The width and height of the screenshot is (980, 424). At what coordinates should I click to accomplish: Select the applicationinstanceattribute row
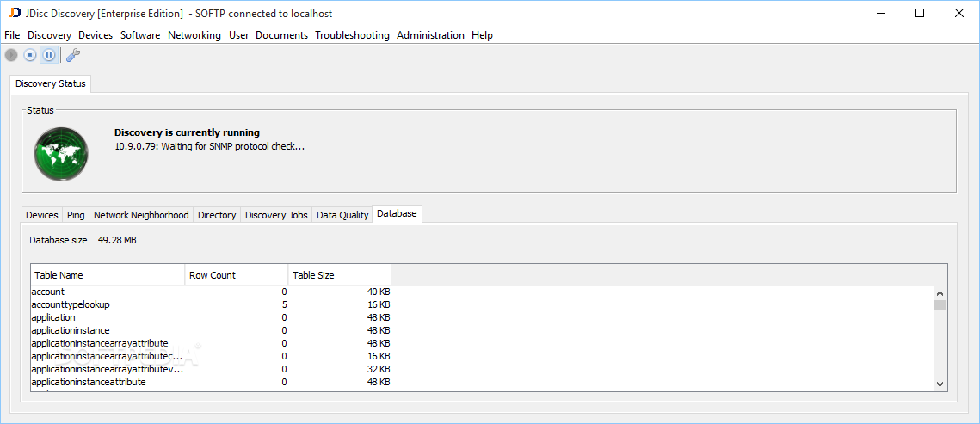[x=212, y=382]
